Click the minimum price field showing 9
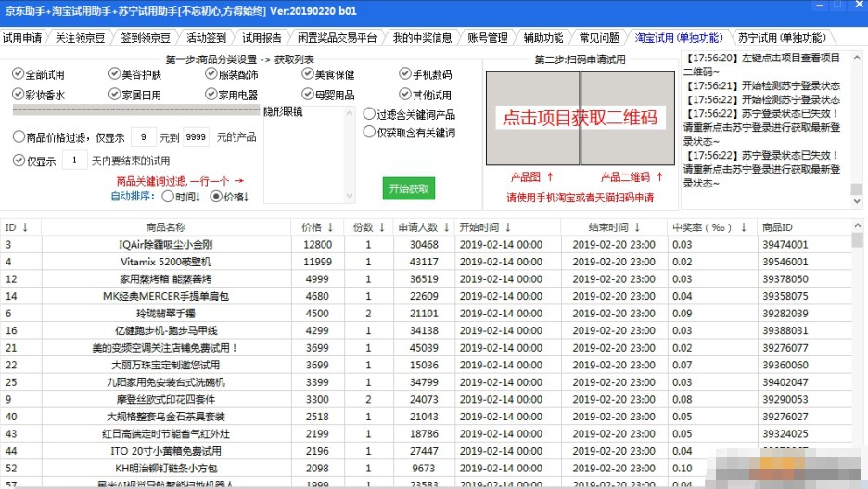This screenshot has height=489, width=868. 144,136
